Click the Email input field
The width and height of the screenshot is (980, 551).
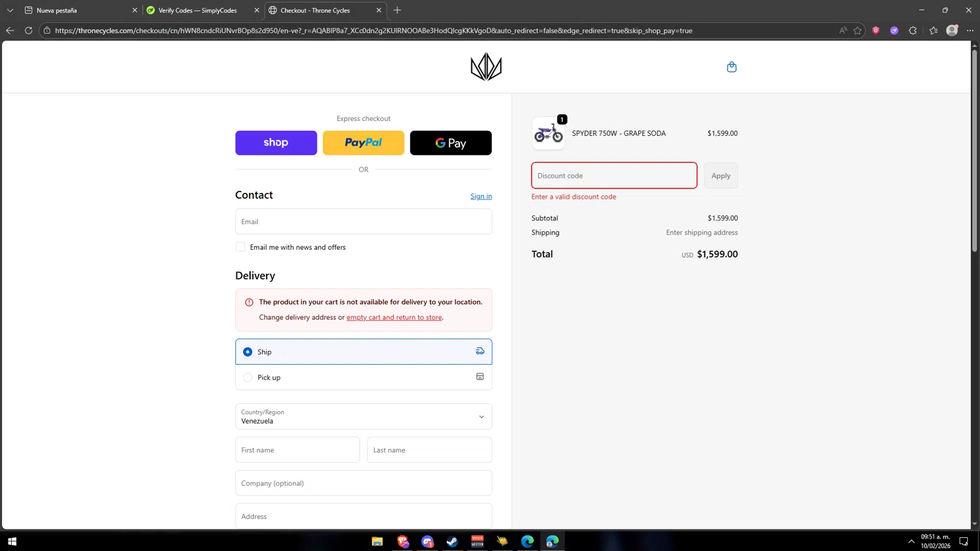click(363, 222)
